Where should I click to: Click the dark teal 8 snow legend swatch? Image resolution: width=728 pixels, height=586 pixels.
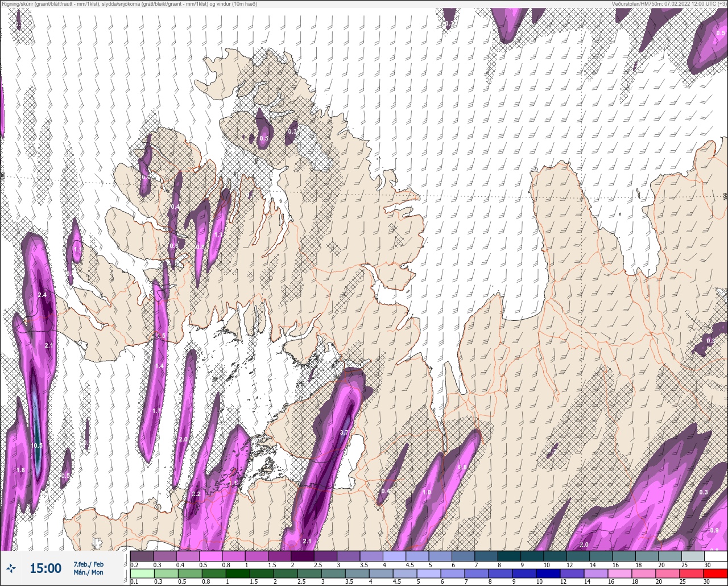508,556
